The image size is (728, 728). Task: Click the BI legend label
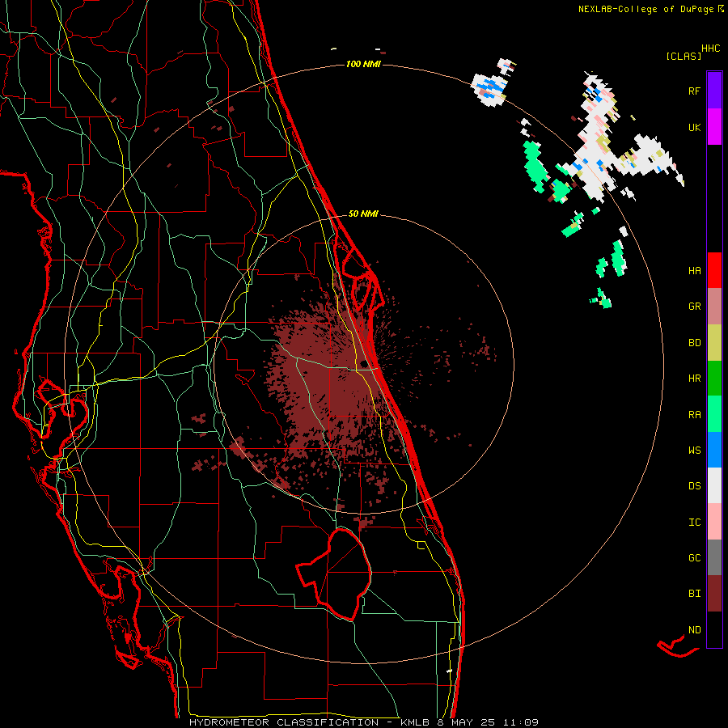point(694,594)
